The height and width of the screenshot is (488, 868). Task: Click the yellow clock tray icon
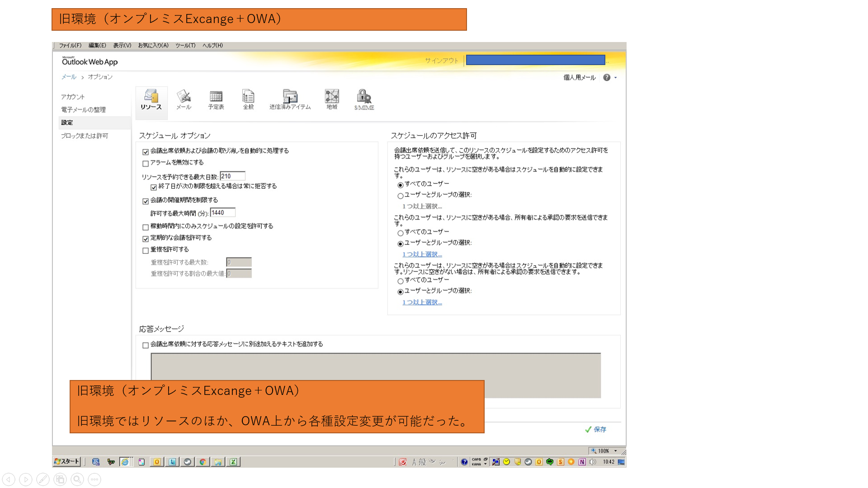click(506, 462)
